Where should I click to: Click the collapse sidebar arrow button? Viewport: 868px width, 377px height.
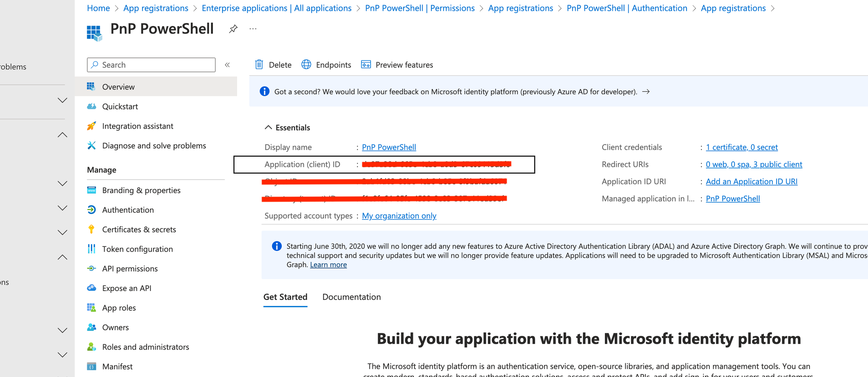pyautogui.click(x=229, y=65)
